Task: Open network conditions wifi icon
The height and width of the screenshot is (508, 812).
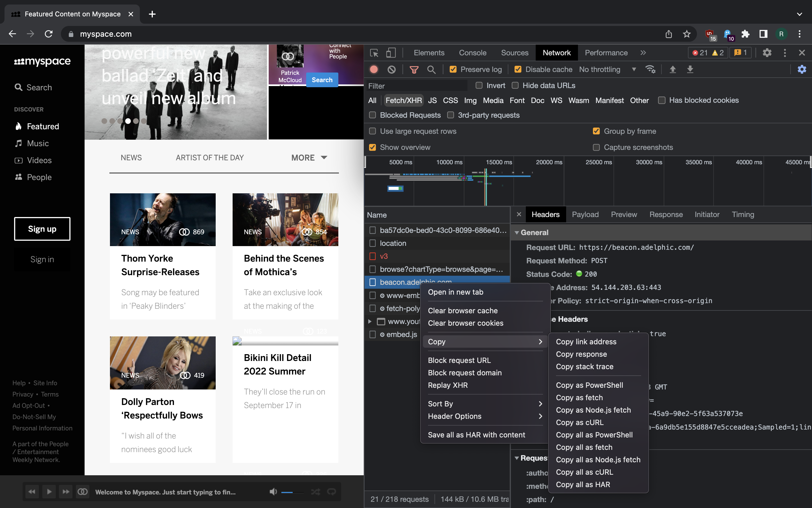Action: [650, 69]
